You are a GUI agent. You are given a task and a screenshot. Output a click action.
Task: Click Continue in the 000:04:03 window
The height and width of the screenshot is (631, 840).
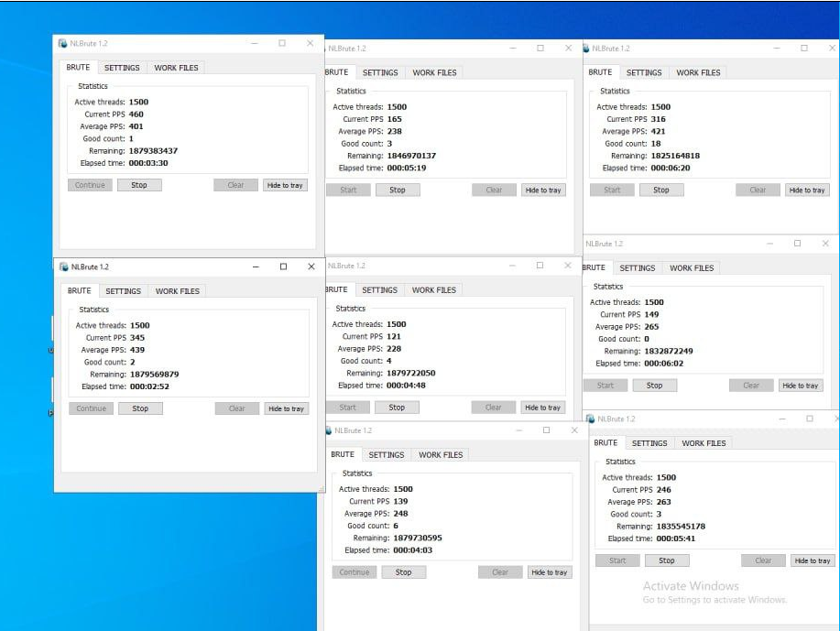point(355,572)
